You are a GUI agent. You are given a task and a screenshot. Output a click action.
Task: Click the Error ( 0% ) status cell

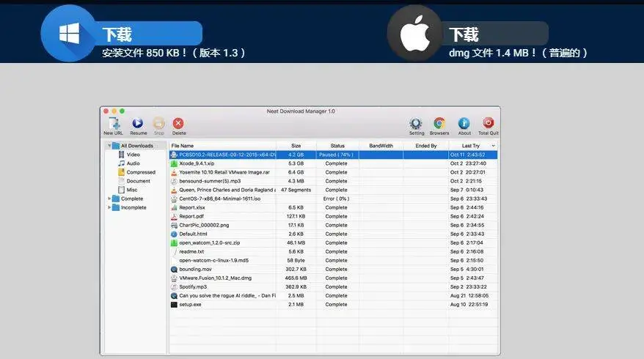337,199
